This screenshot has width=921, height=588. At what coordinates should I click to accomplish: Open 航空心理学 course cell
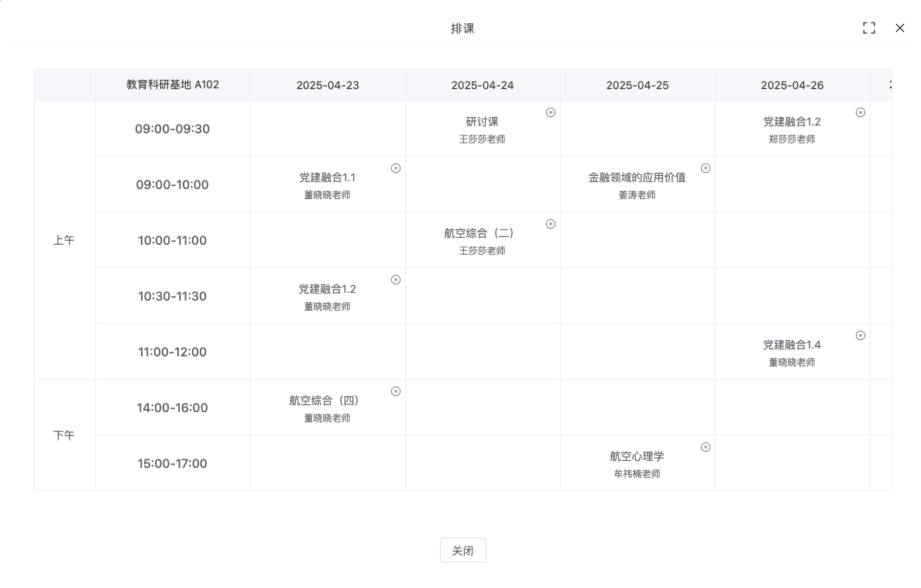[637, 462]
